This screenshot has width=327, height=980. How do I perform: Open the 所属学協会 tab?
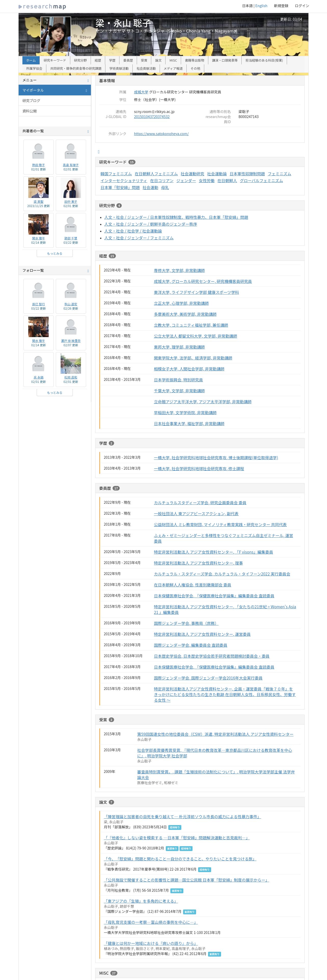pyautogui.click(x=34, y=68)
